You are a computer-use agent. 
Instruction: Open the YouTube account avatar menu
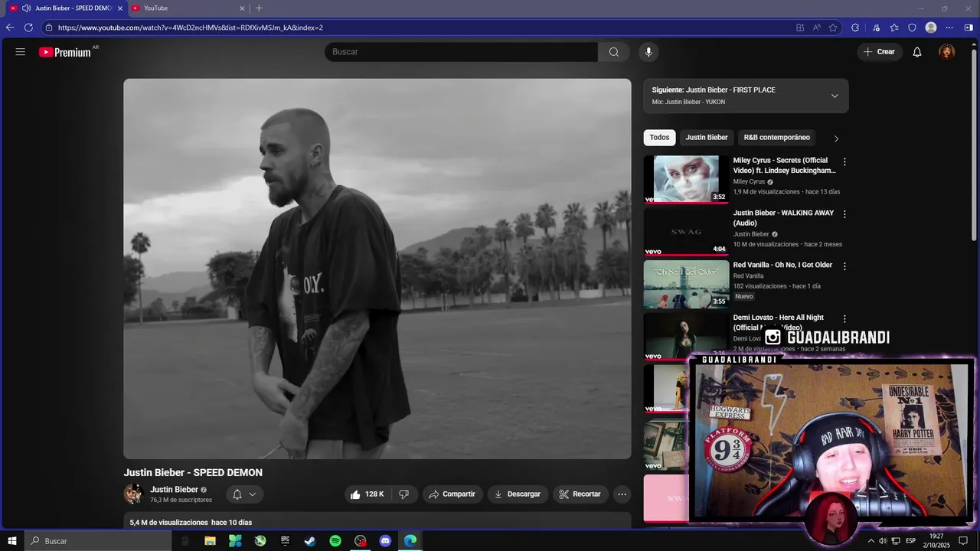click(947, 52)
